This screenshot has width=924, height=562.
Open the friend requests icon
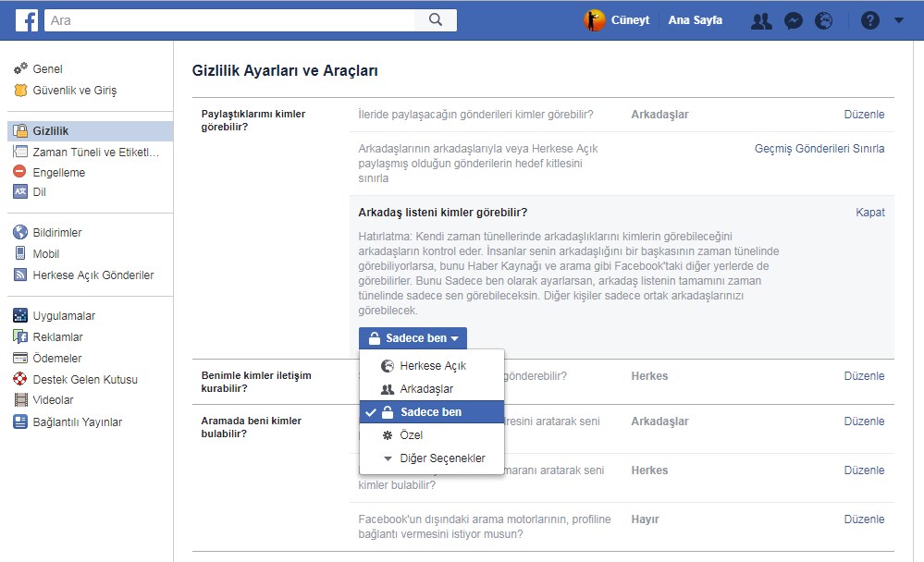tap(761, 20)
